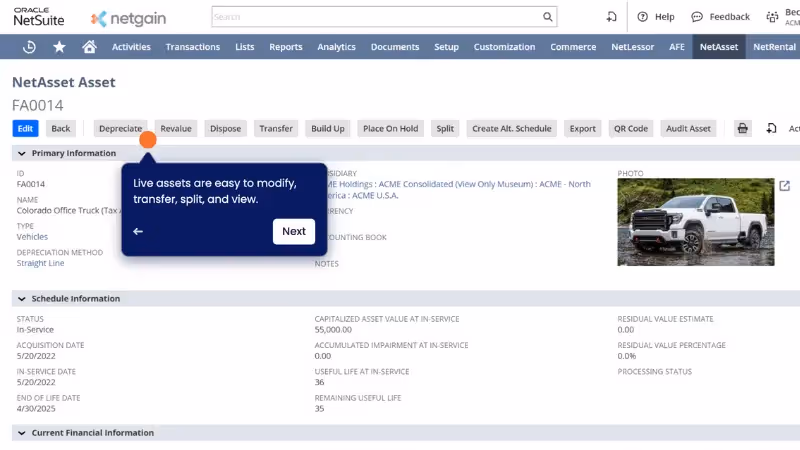Click the role switcher icon beside Feedback
800x450 pixels.
coord(772,17)
